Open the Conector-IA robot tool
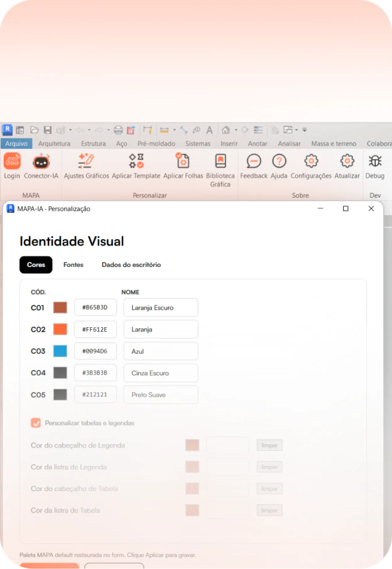 pyautogui.click(x=41, y=162)
